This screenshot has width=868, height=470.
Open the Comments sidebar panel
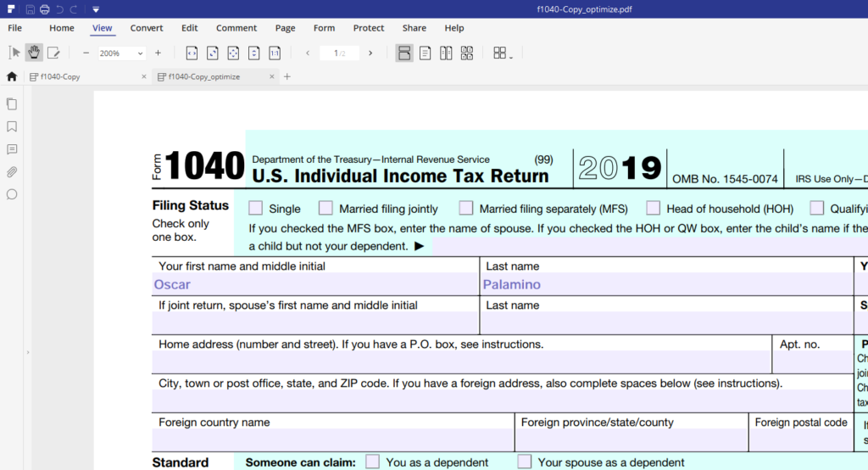click(x=12, y=149)
